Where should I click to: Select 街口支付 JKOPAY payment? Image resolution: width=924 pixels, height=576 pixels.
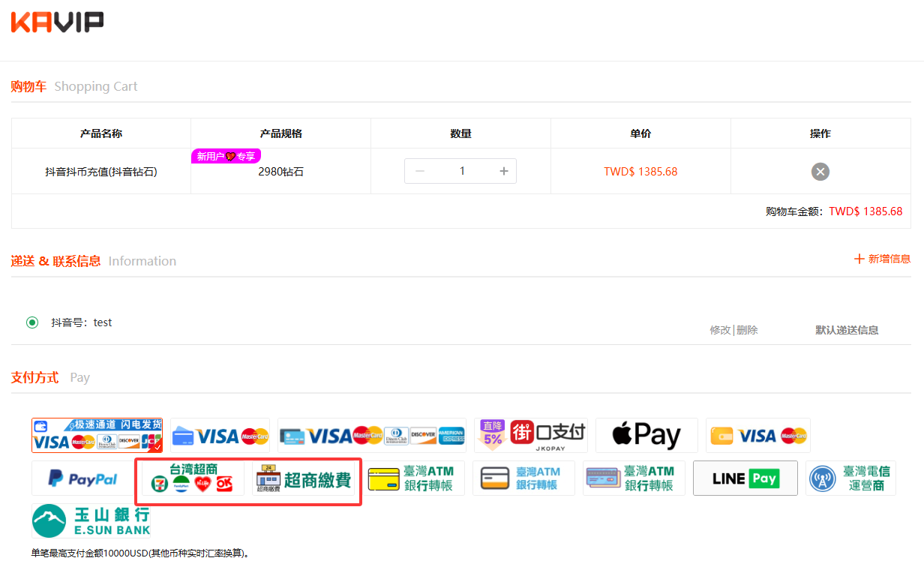pyautogui.click(x=531, y=435)
